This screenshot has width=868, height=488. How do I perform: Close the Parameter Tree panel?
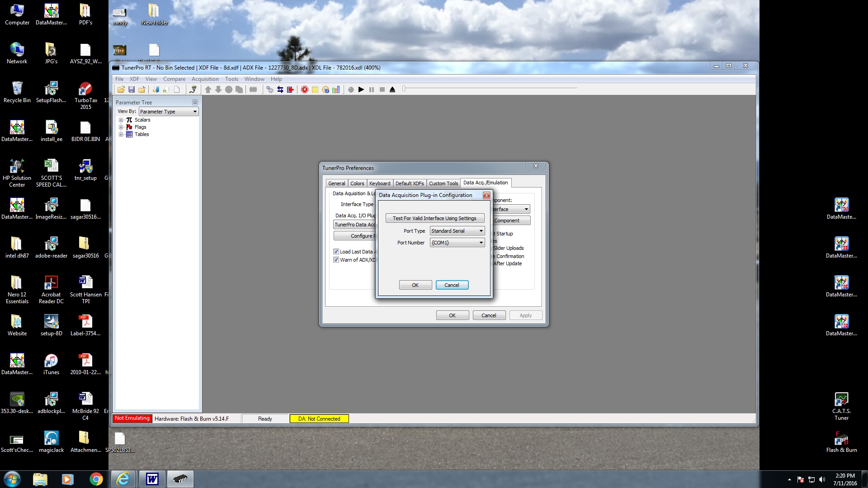(195, 103)
